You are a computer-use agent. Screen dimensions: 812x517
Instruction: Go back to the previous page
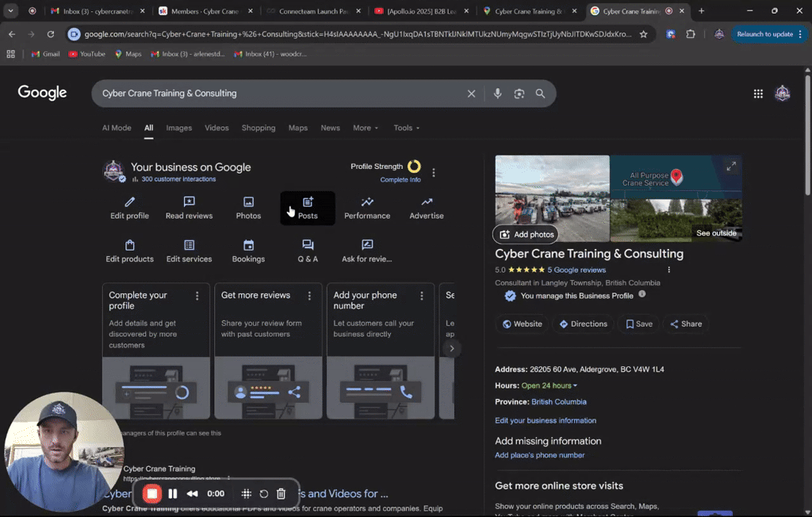(12, 34)
